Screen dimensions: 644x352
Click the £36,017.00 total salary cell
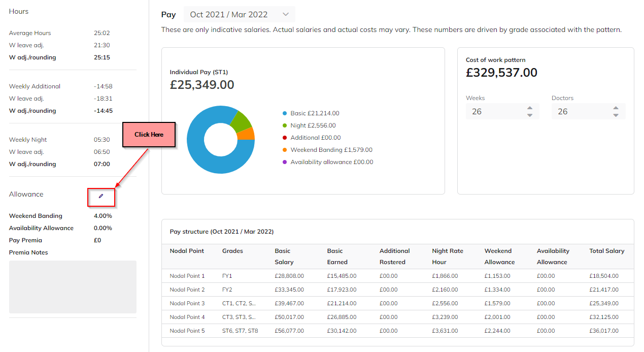(604, 331)
